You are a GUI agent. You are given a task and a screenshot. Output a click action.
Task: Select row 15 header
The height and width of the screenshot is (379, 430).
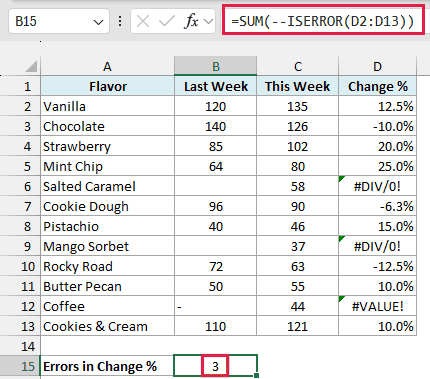coord(20,366)
